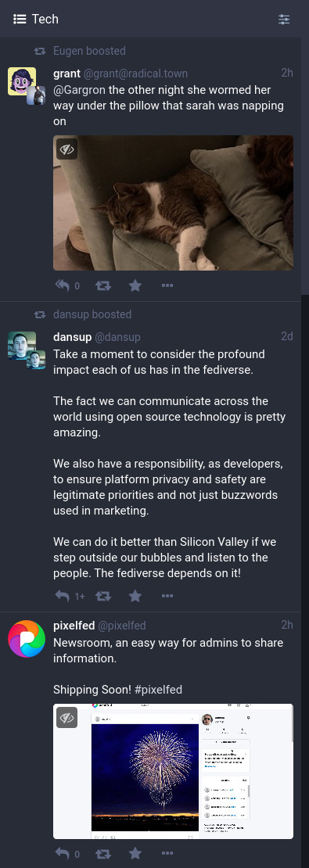The image size is (309, 868).
Task: Open the Tech column settings sliders icon
Action: pos(283,20)
